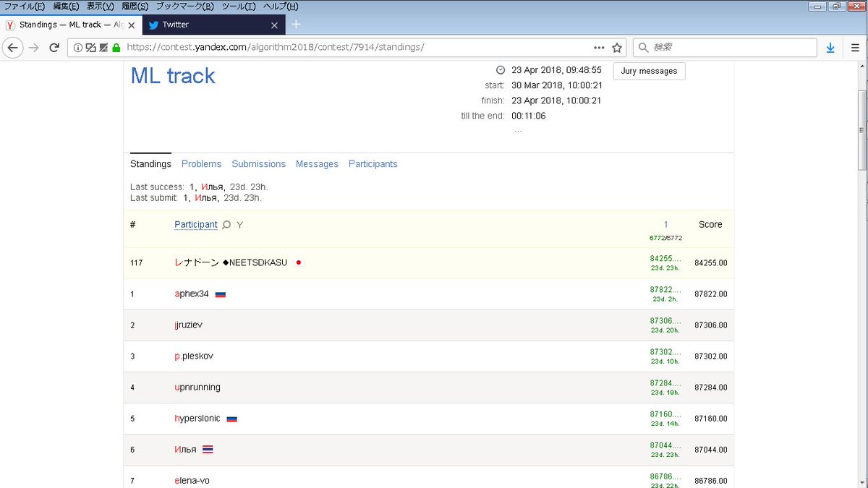
Task: Click the search magnifier icon in search box
Action: point(643,48)
